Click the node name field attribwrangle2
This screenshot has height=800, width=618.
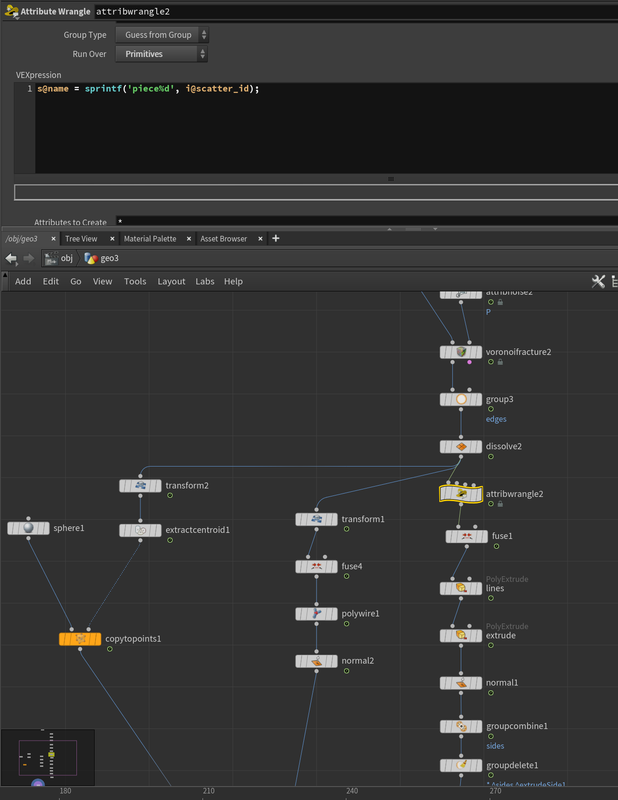point(356,12)
